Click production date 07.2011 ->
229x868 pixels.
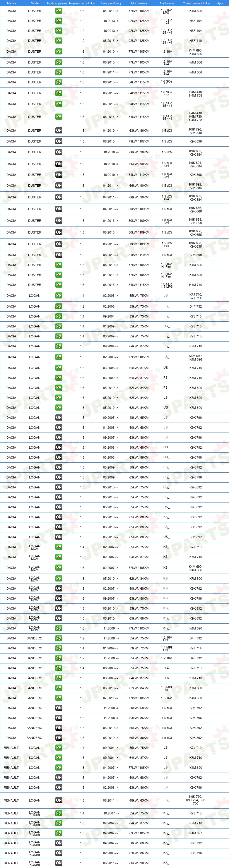pos(111,698)
